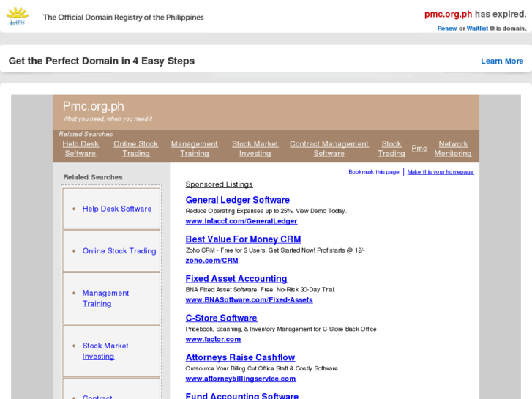Click the Pmc.org.ph site title
Viewport: 532px width, 399px height.
point(94,106)
